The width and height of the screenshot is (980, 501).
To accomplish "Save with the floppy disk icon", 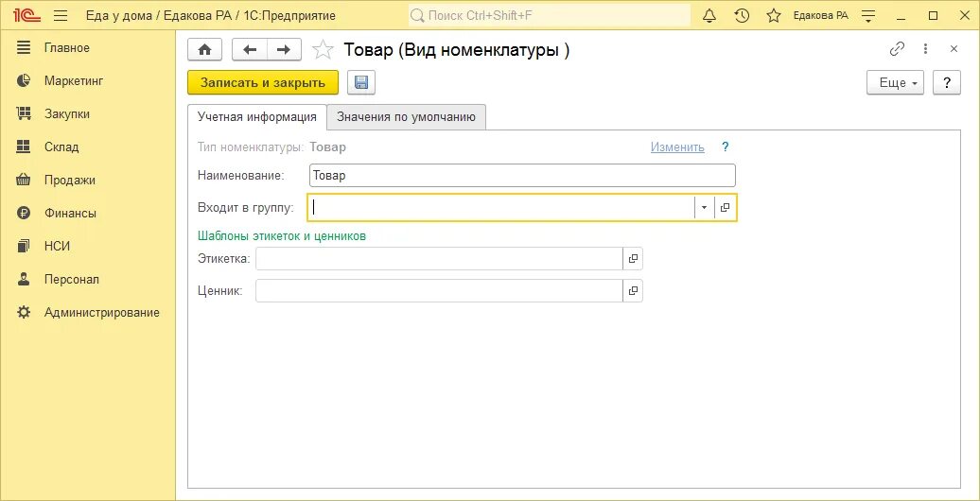I will point(361,83).
